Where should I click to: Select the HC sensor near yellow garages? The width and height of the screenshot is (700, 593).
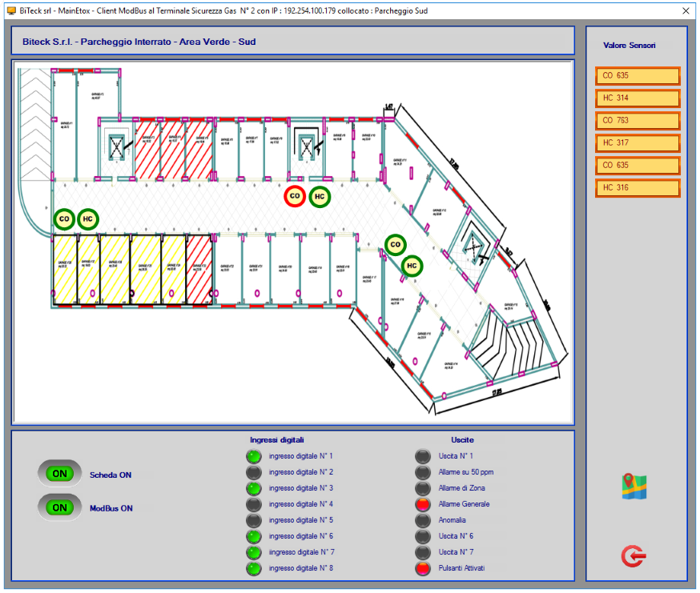[x=88, y=219]
